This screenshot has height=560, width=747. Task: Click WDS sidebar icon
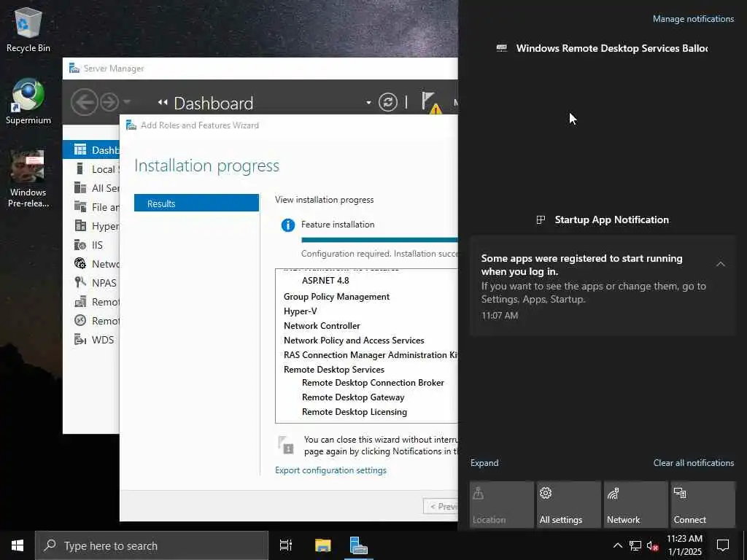click(x=80, y=340)
